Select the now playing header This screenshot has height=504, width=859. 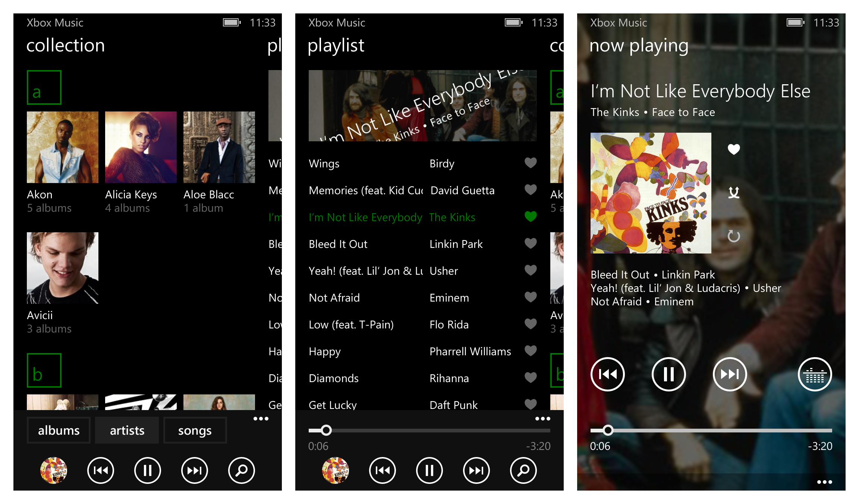point(639,45)
